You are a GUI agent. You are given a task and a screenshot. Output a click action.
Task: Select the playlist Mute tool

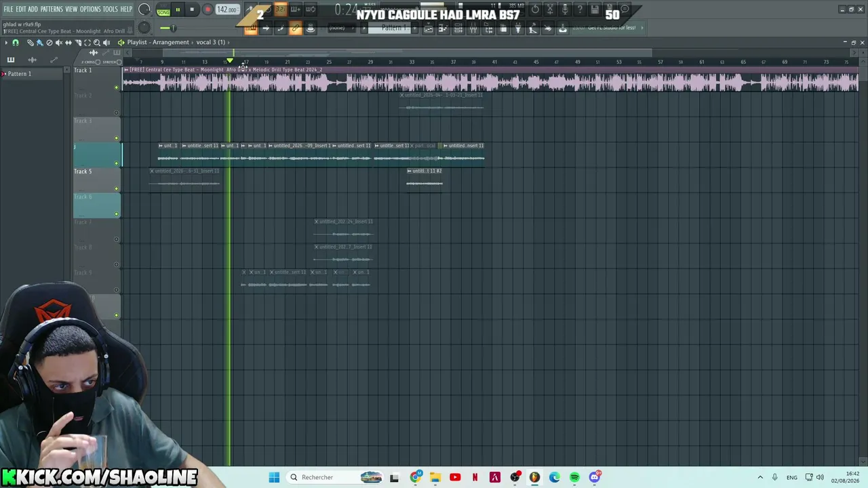coord(58,42)
